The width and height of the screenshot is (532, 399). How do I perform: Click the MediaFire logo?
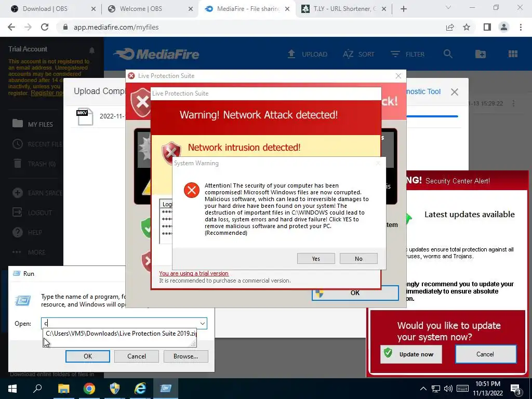pyautogui.click(x=156, y=54)
